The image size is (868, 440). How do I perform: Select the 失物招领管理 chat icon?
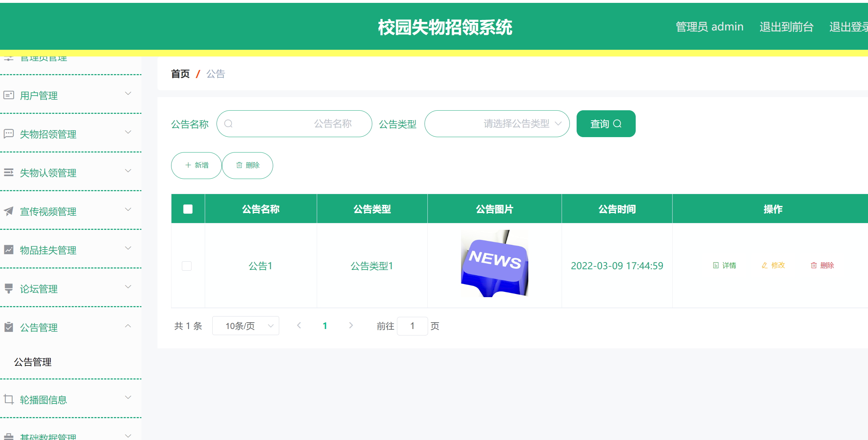[x=9, y=133]
